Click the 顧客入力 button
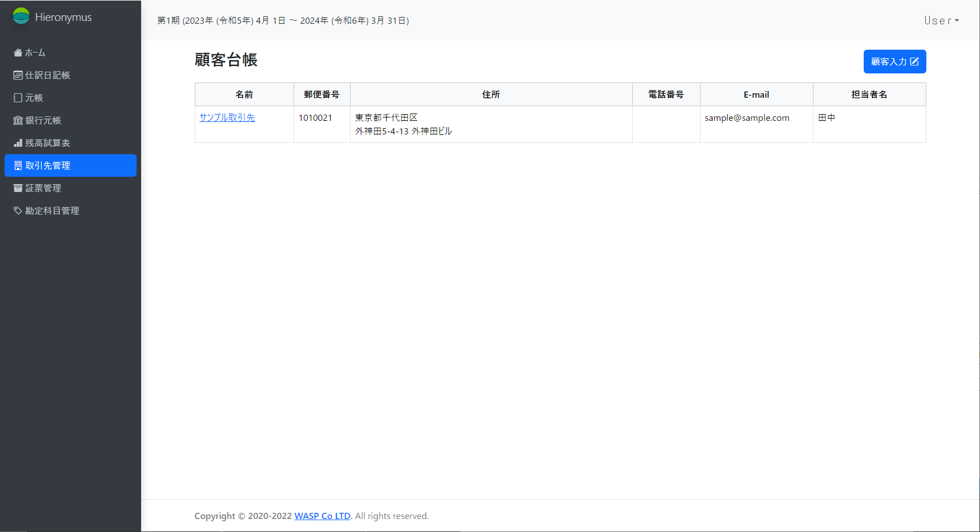 pyautogui.click(x=895, y=62)
